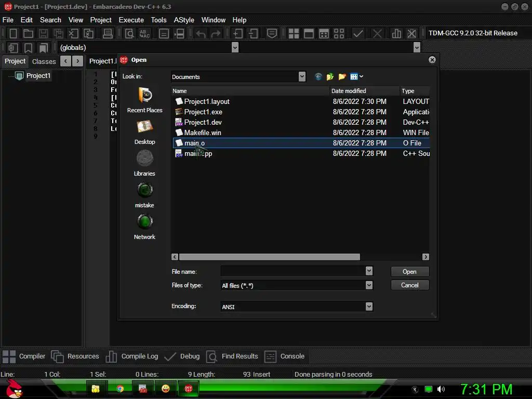
Task: Click the New file toolbar icon
Action: coord(13,33)
